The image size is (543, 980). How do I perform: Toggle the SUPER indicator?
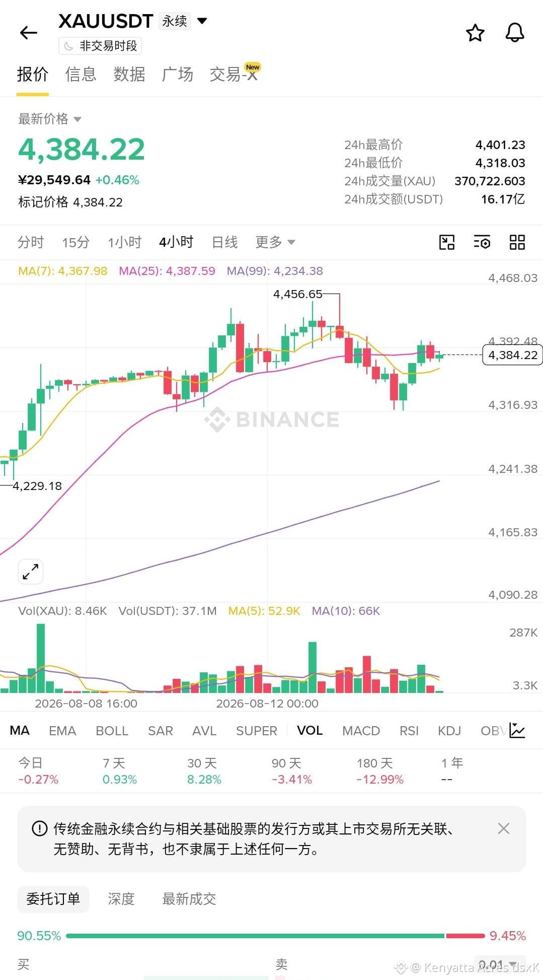[257, 730]
